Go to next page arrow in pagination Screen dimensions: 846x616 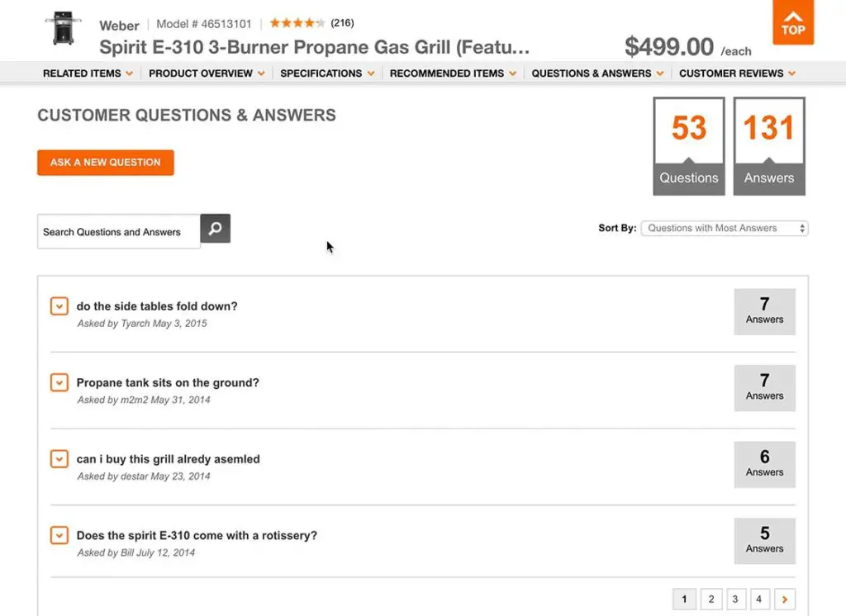tap(784, 599)
